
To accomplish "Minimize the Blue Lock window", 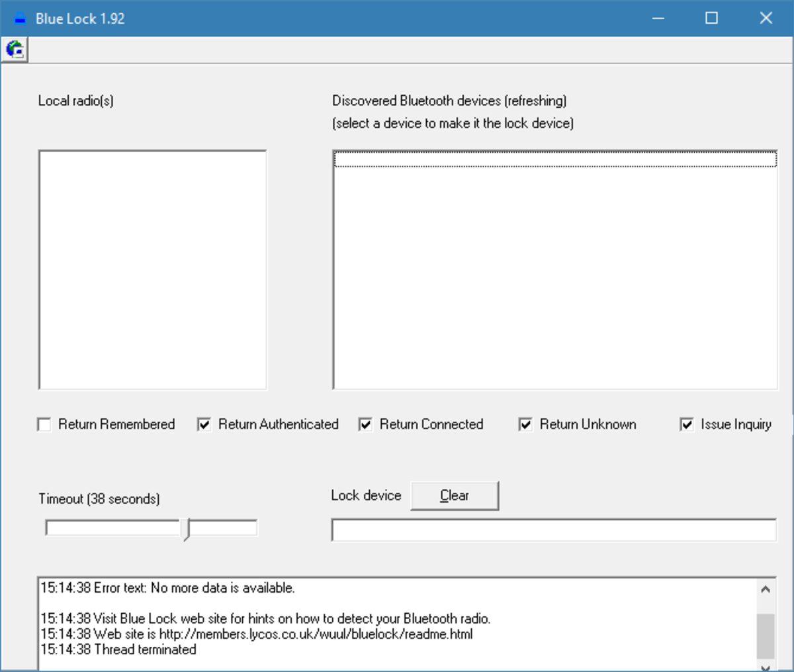I will [x=658, y=18].
